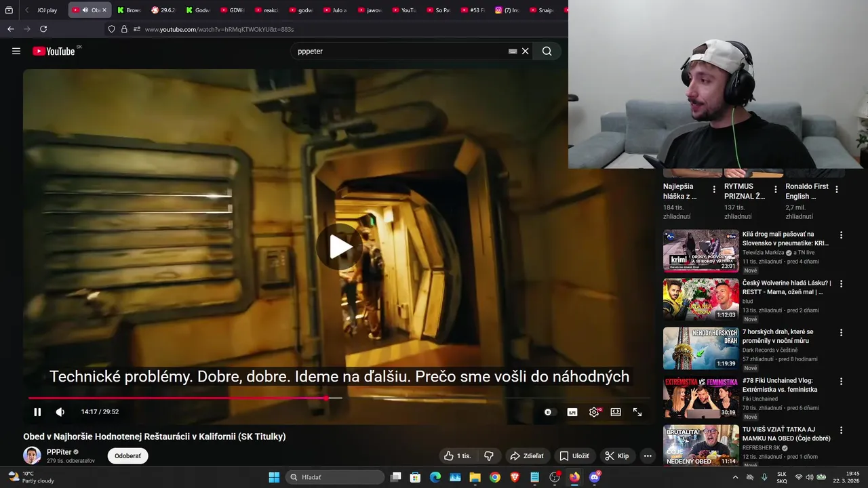Open Google Chrome from the taskbar
Screen dimensions: 868x488
click(x=495, y=477)
